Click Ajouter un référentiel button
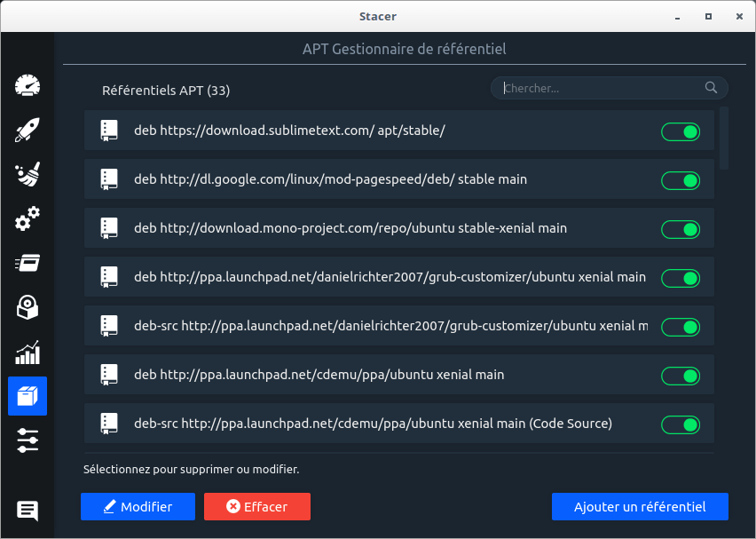756x539 pixels. tap(640, 507)
